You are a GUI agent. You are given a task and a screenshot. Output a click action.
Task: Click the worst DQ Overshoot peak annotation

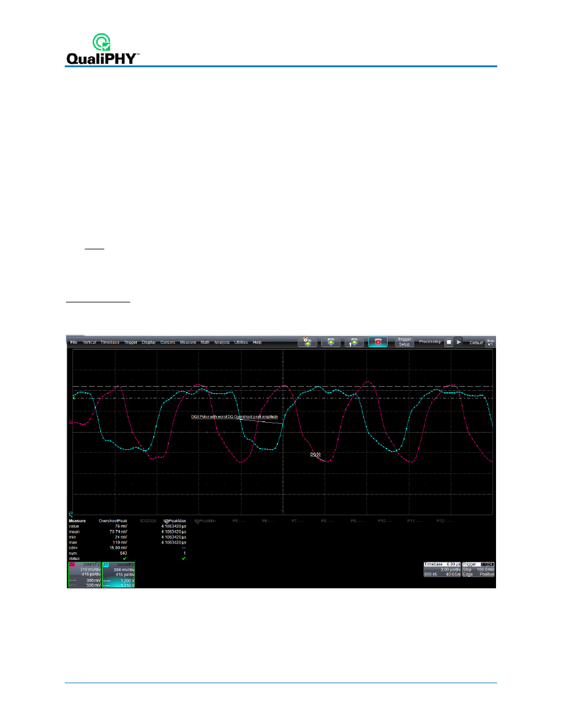tap(234, 417)
